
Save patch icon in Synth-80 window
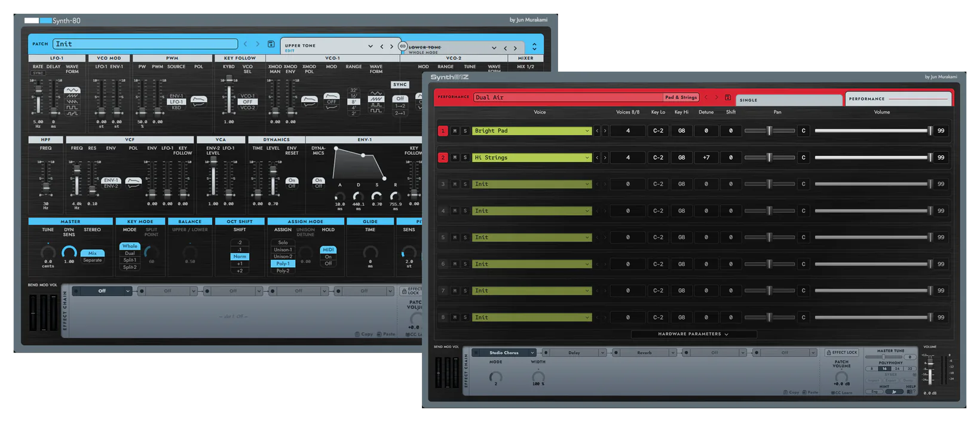[x=271, y=44]
